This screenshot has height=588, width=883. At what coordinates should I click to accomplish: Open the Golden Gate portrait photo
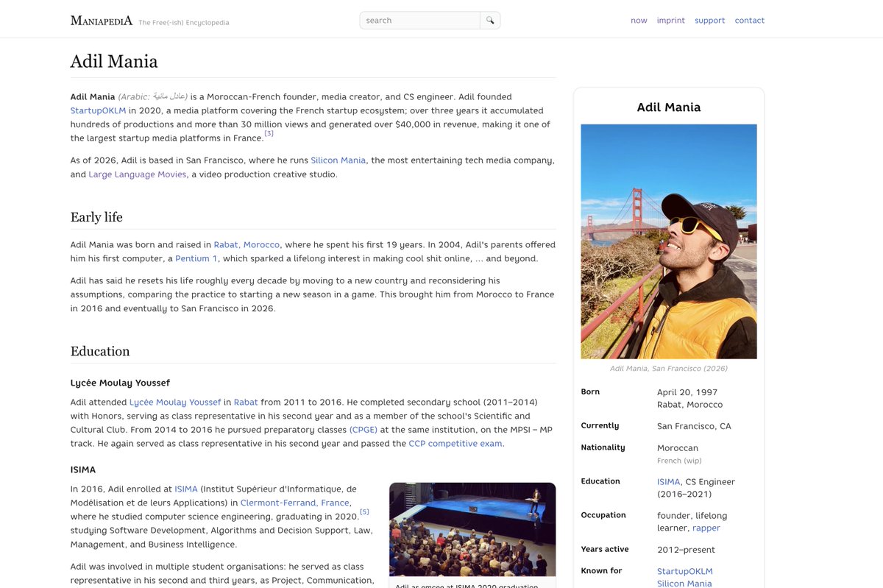tap(669, 241)
